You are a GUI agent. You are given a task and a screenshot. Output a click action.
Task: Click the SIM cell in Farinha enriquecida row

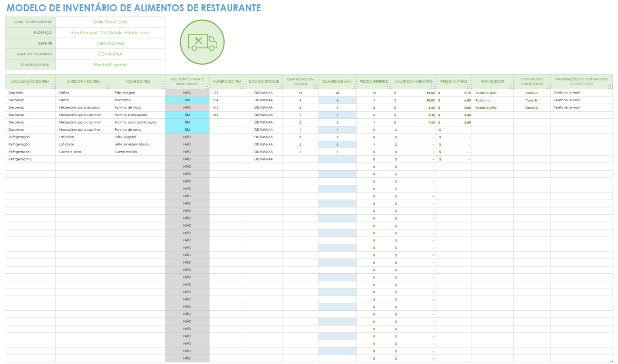[187, 115]
